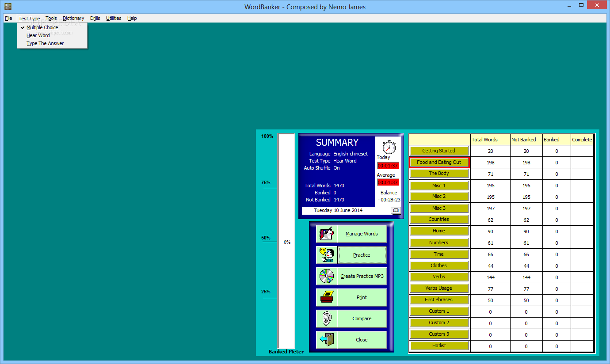This screenshot has height=364, width=610.
Task: Click the Practice student icon
Action: pos(327,255)
